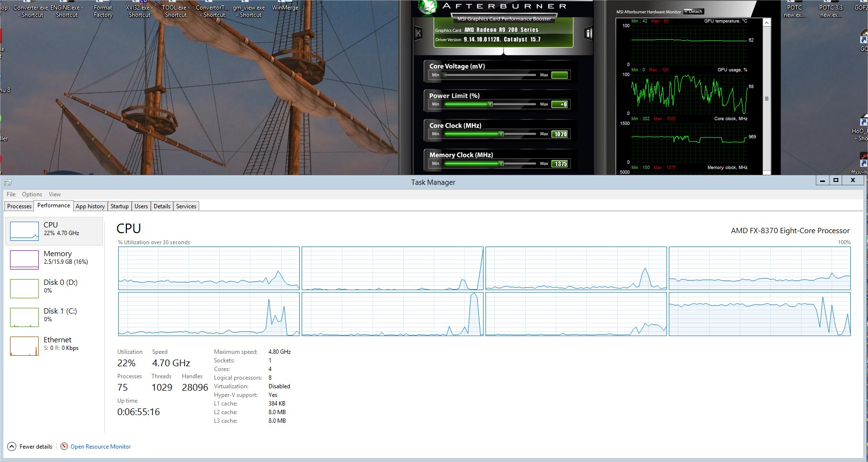Switch to the Startup tab
The height and width of the screenshot is (462, 868).
click(119, 206)
